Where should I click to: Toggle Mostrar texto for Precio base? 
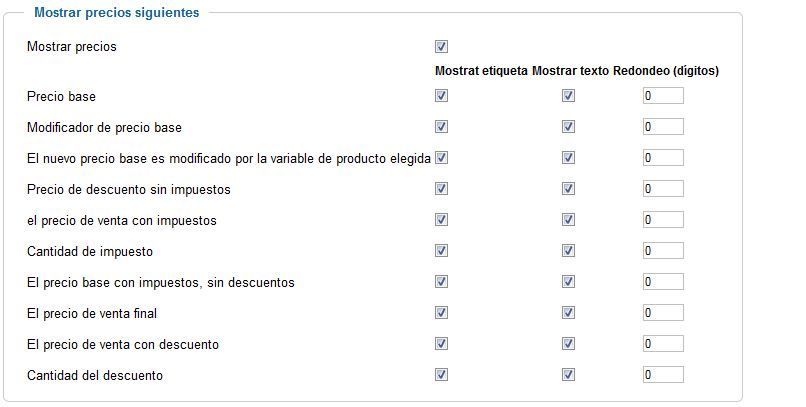click(568, 96)
